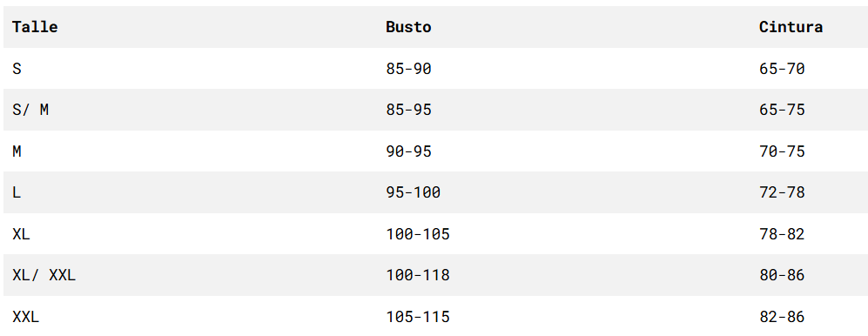Click bust value 100-105
Screen dimensions: 868x336
(x=418, y=234)
